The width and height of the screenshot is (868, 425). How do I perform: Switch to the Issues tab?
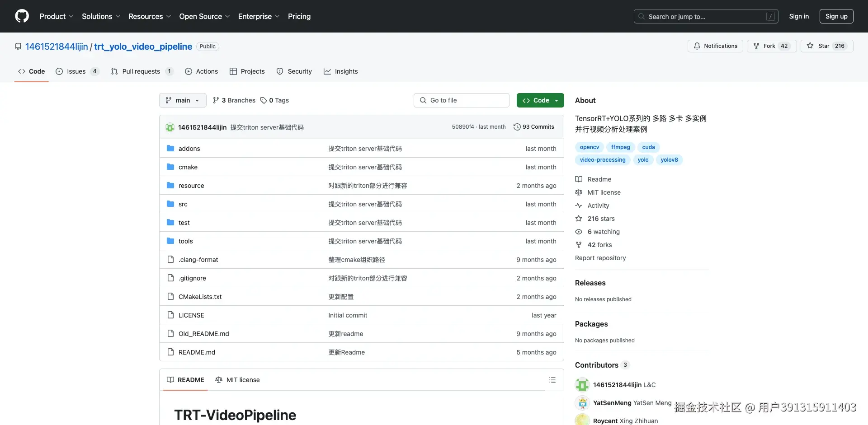tap(77, 71)
